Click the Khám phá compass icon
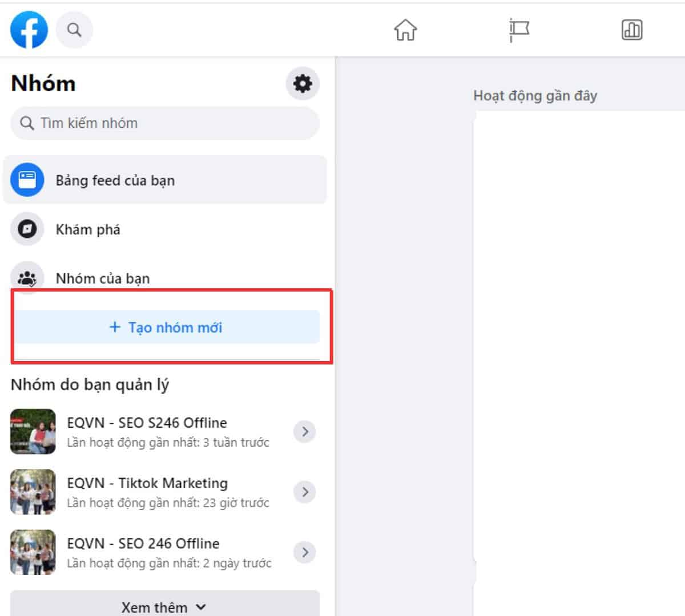685x616 pixels. coord(27,229)
